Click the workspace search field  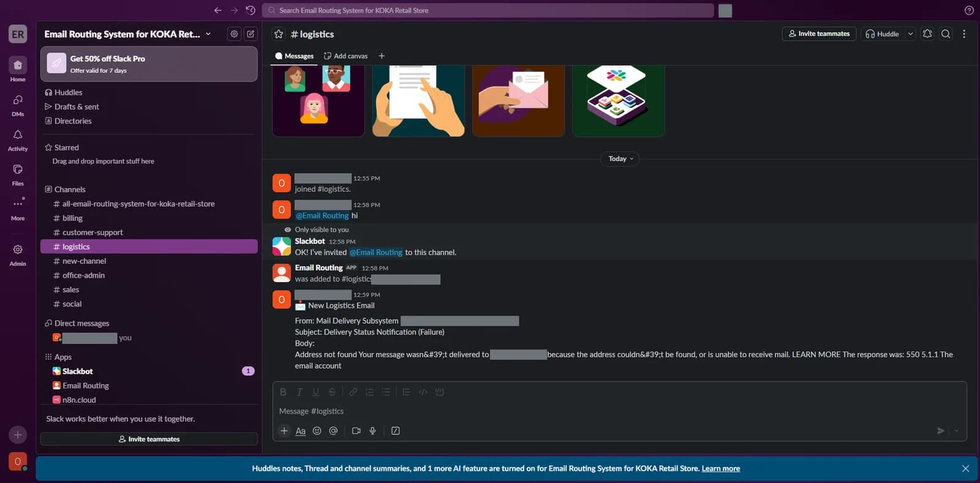point(488,10)
